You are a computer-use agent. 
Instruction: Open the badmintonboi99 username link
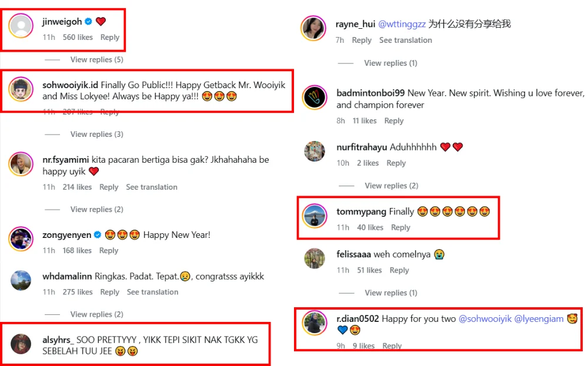coord(370,93)
